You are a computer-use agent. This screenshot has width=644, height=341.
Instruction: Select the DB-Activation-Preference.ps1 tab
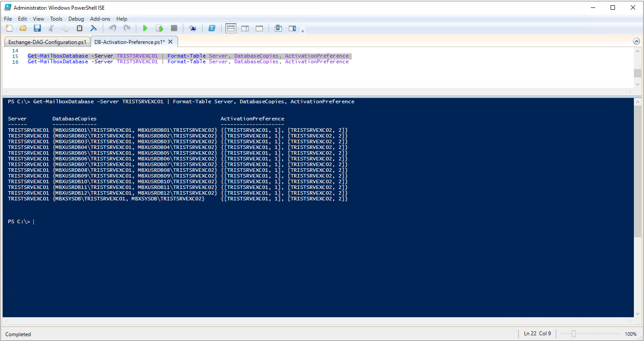coord(130,42)
